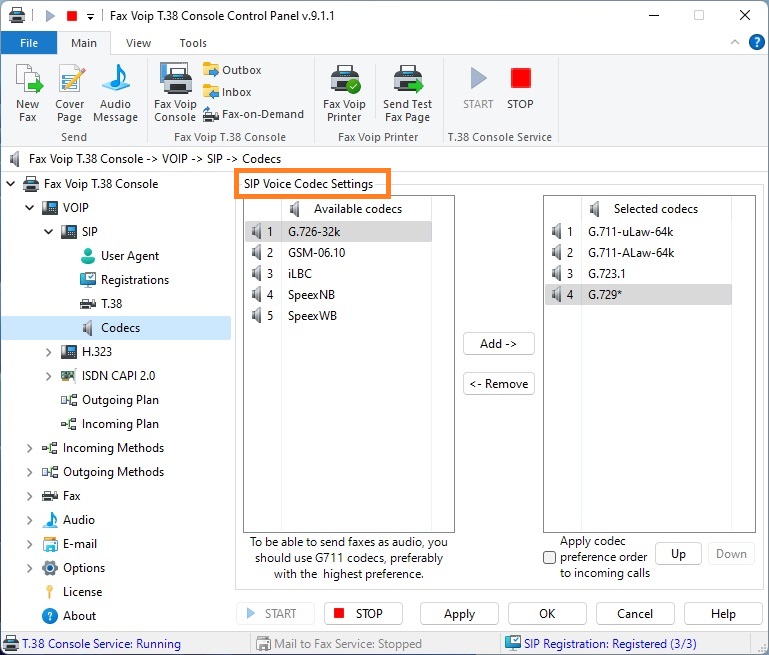The width and height of the screenshot is (769, 655).
Task: Open the File menu
Action: [29, 43]
